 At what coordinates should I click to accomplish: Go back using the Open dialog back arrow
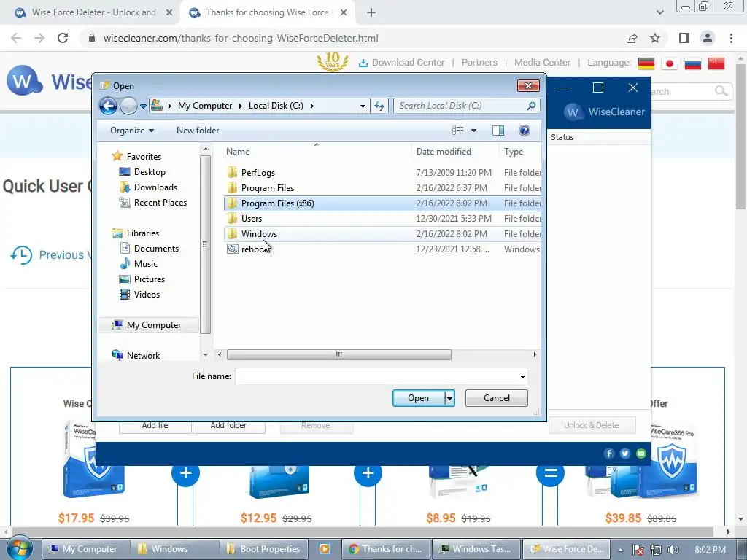click(x=108, y=106)
